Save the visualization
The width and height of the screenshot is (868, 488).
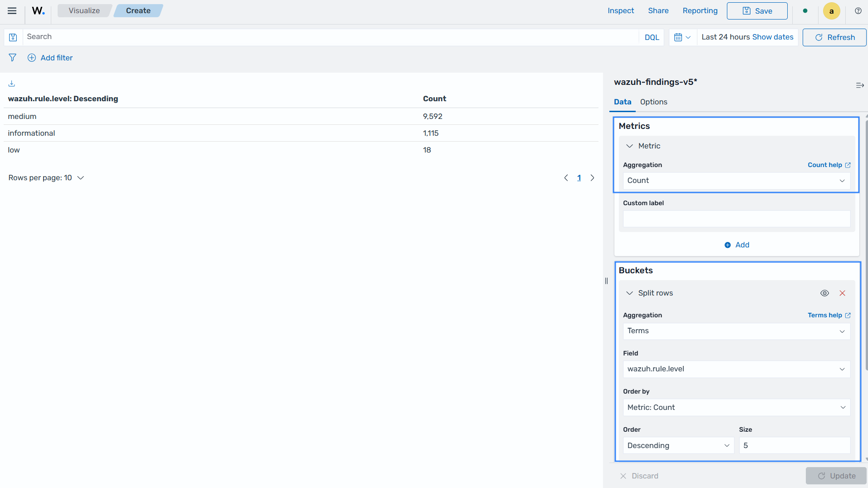tap(757, 11)
